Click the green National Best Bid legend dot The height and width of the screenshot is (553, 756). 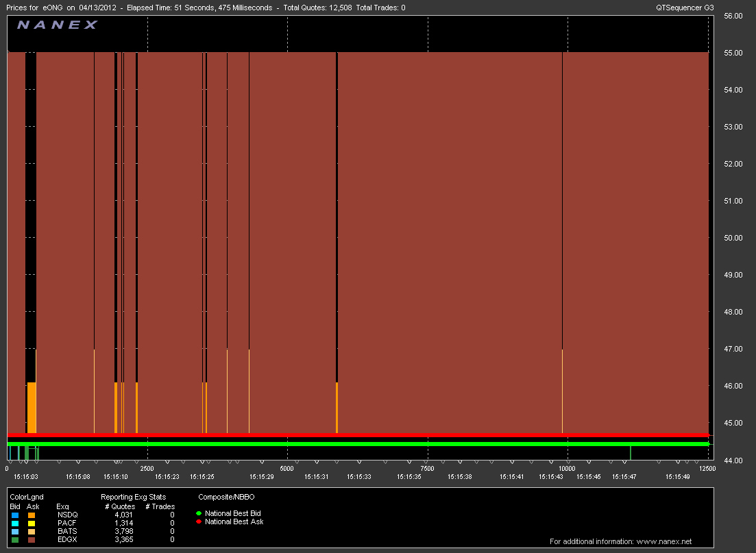(x=199, y=513)
